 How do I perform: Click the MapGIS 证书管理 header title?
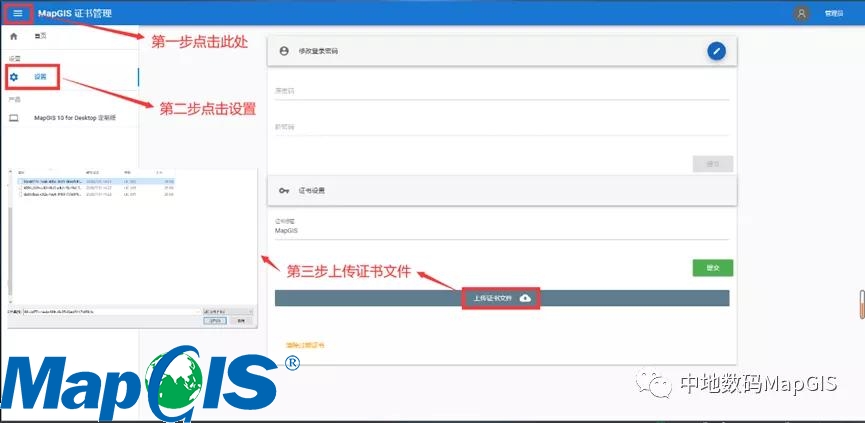click(x=75, y=13)
